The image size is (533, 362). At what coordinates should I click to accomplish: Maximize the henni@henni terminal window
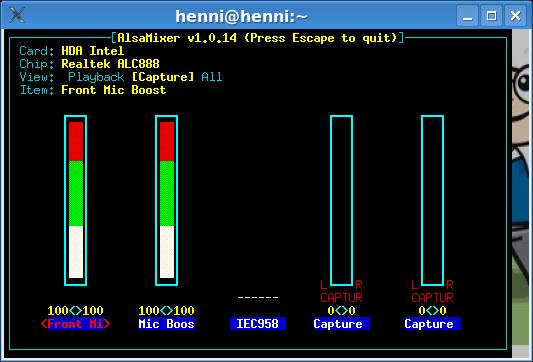tap(492, 16)
